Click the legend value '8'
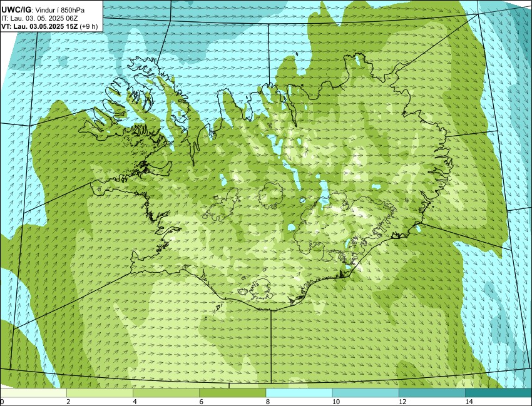 coord(268,402)
